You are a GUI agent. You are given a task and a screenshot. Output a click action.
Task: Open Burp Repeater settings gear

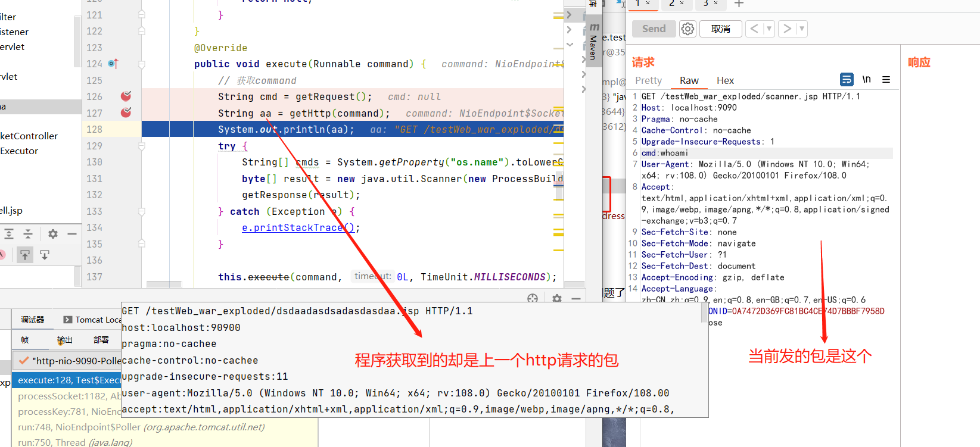[687, 29]
